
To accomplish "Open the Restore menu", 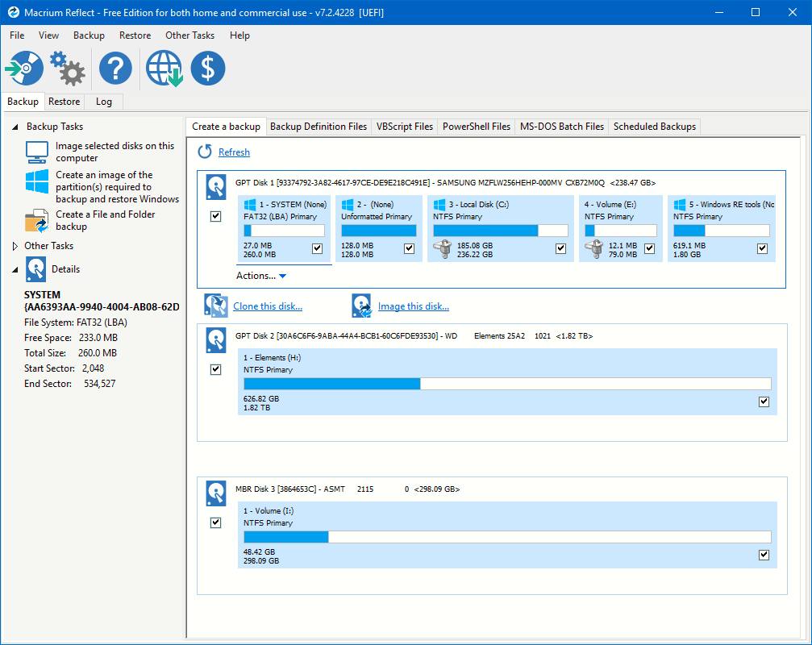I will click(x=135, y=35).
